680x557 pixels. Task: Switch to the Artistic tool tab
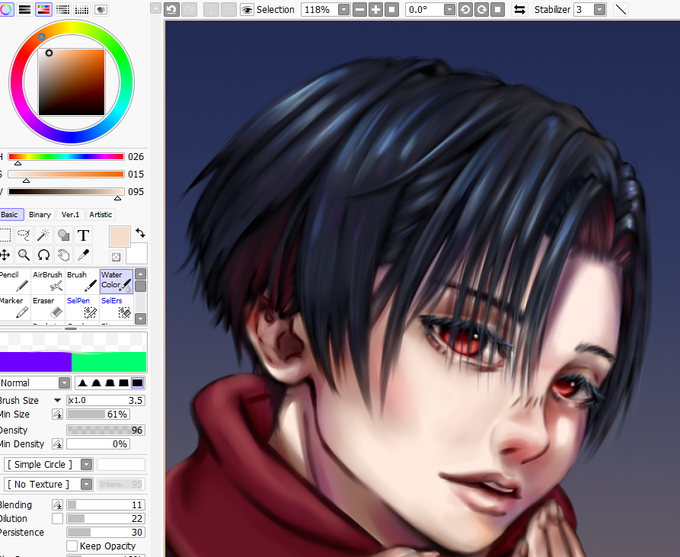[x=100, y=214]
